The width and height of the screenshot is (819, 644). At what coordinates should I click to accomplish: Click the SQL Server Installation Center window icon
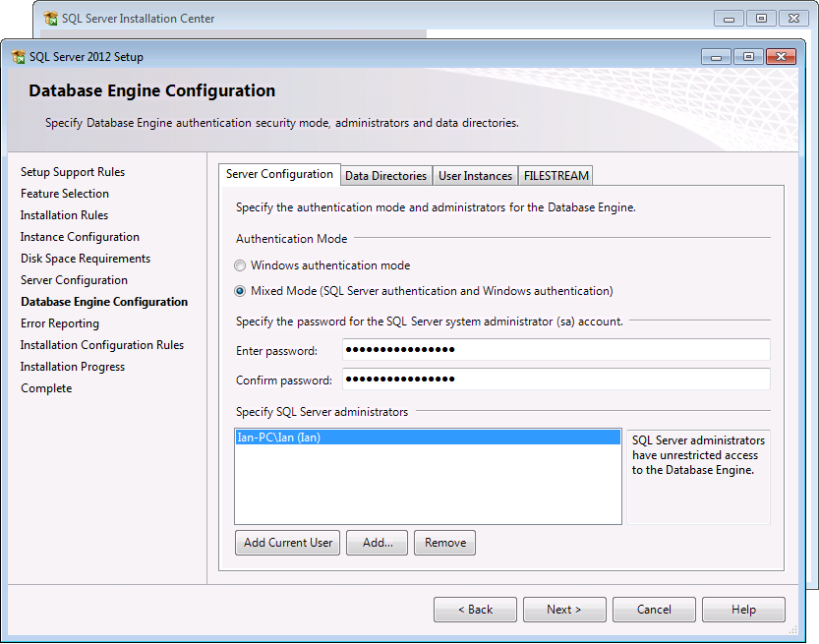tap(51, 19)
